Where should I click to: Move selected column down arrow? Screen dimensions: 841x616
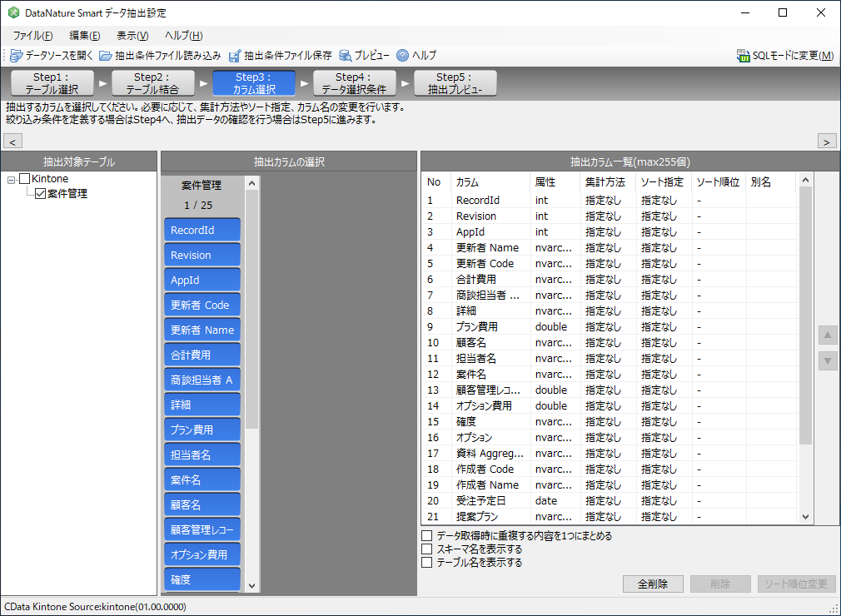pos(828,360)
